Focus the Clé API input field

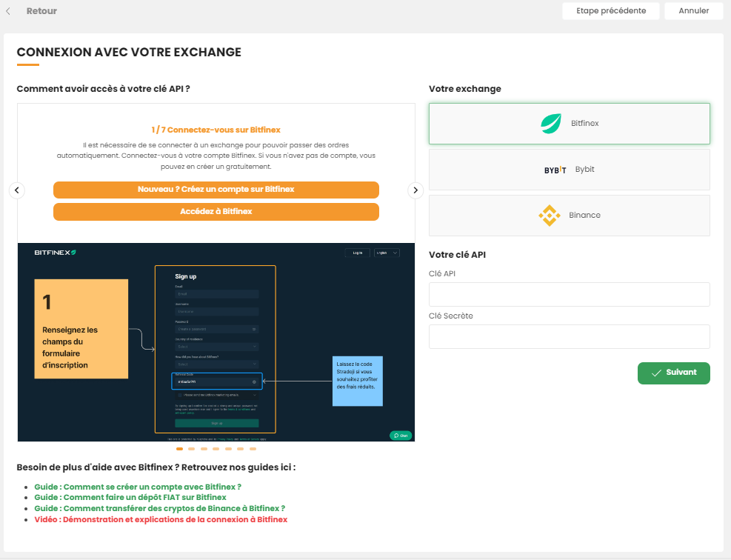(570, 295)
